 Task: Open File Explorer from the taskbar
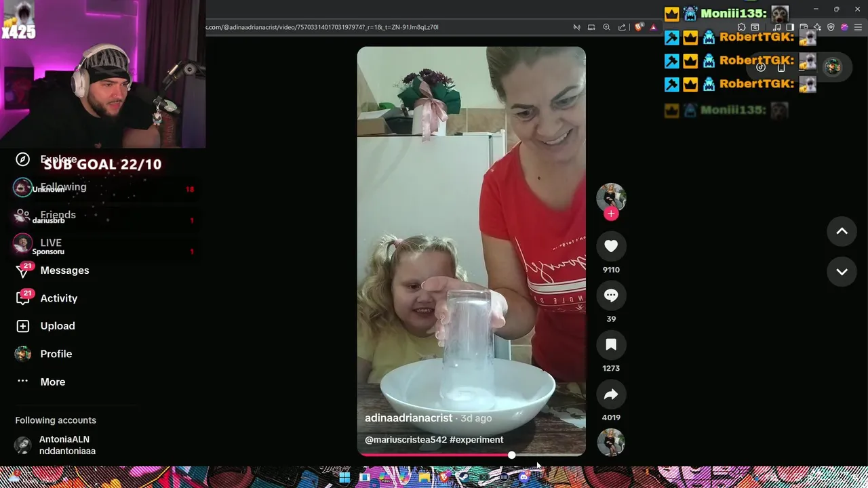425,478
